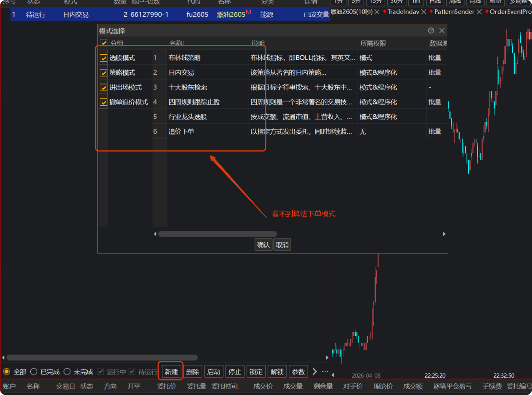Select the 追价下单 mode row

(x=181, y=132)
